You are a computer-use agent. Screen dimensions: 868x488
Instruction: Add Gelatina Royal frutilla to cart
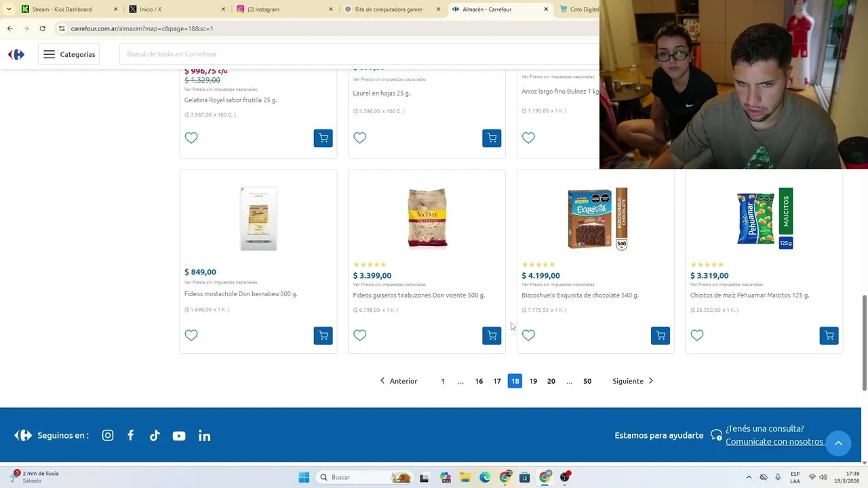pos(323,138)
